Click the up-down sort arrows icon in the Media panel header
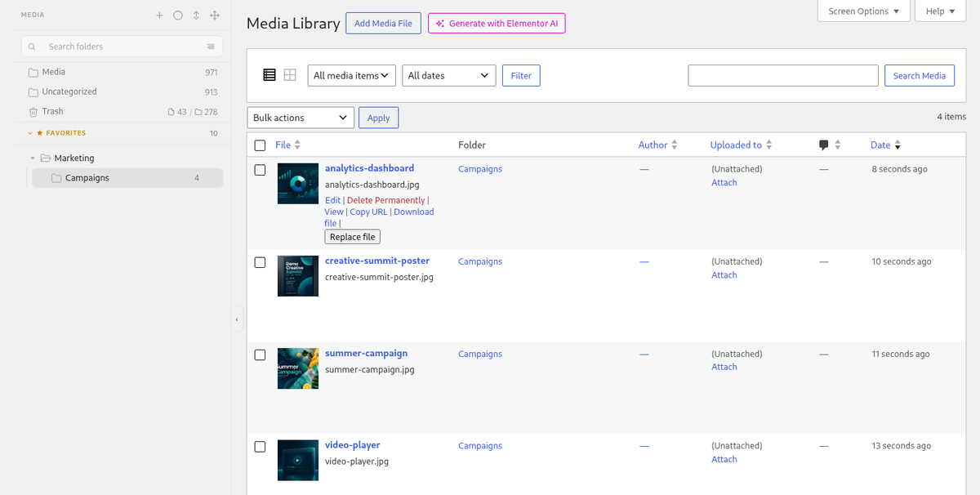This screenshot has height=495, width=980. [x=196, y=16]
